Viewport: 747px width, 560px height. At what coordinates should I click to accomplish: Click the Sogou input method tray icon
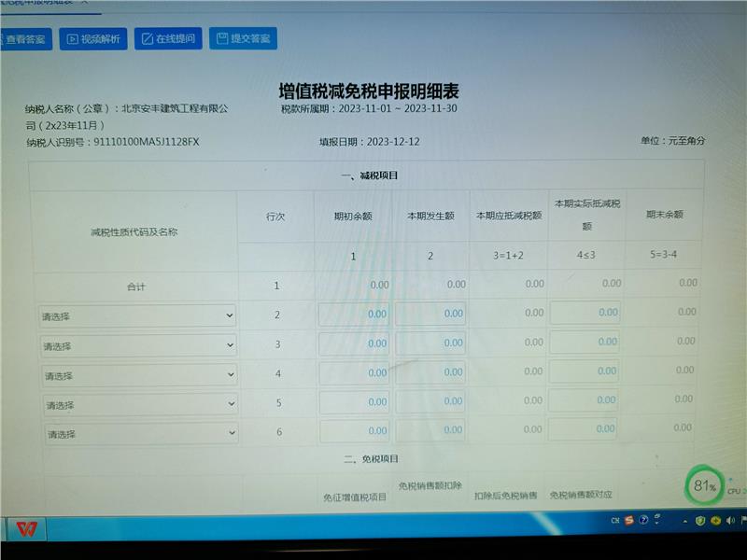click(630, 520)
